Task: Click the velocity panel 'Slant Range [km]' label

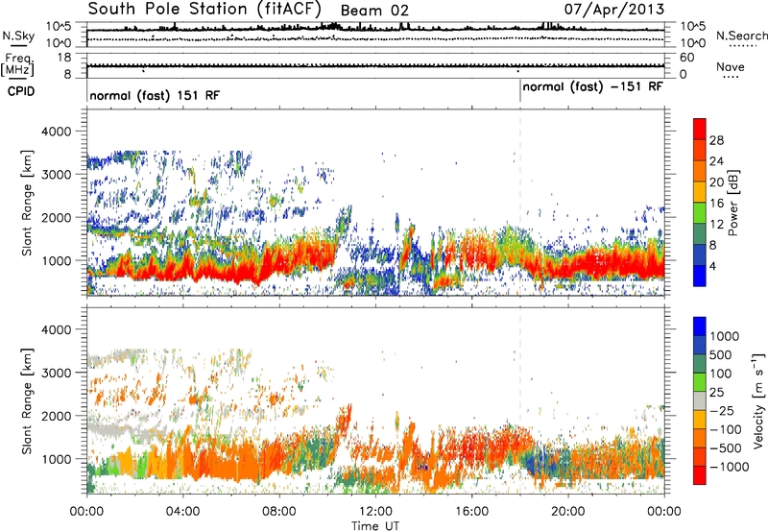Action: [x=27, y=401]
